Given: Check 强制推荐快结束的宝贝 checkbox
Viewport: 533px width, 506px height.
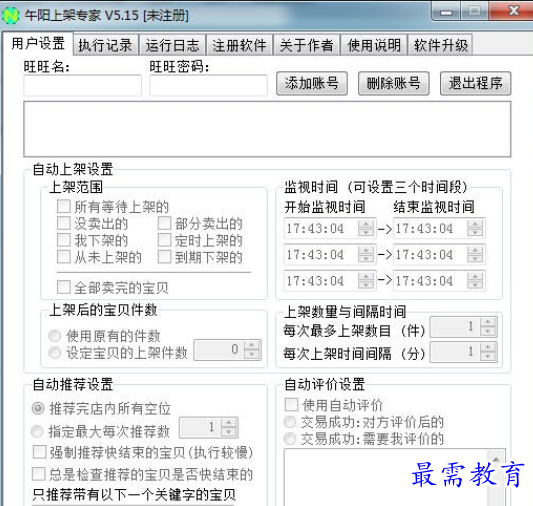Looking at the screenshot, I should point(39,452).
